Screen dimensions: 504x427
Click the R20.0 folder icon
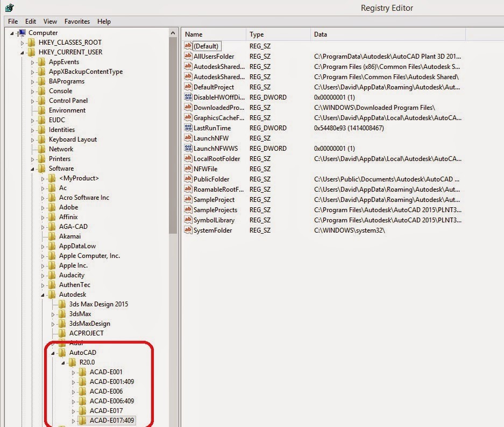click(72, 362)
